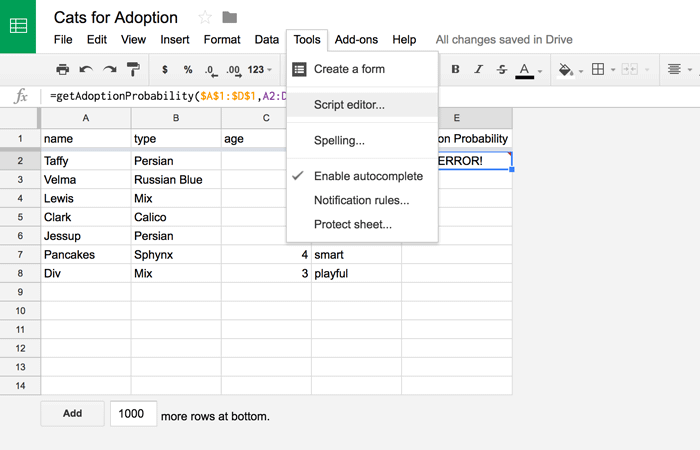This screenshot has width=700, height=450.
Task: Click the horizontal align icon
Action: 674,69
